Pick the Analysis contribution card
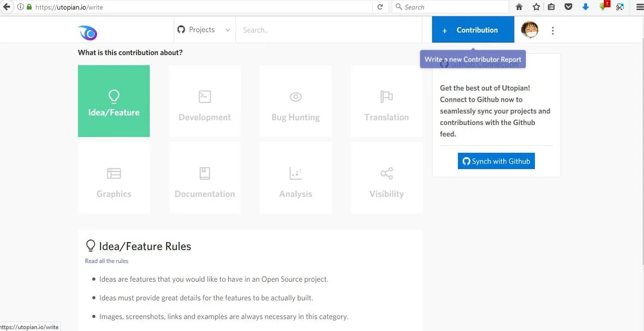Screen dimensions: 644x331 (295, 178)
